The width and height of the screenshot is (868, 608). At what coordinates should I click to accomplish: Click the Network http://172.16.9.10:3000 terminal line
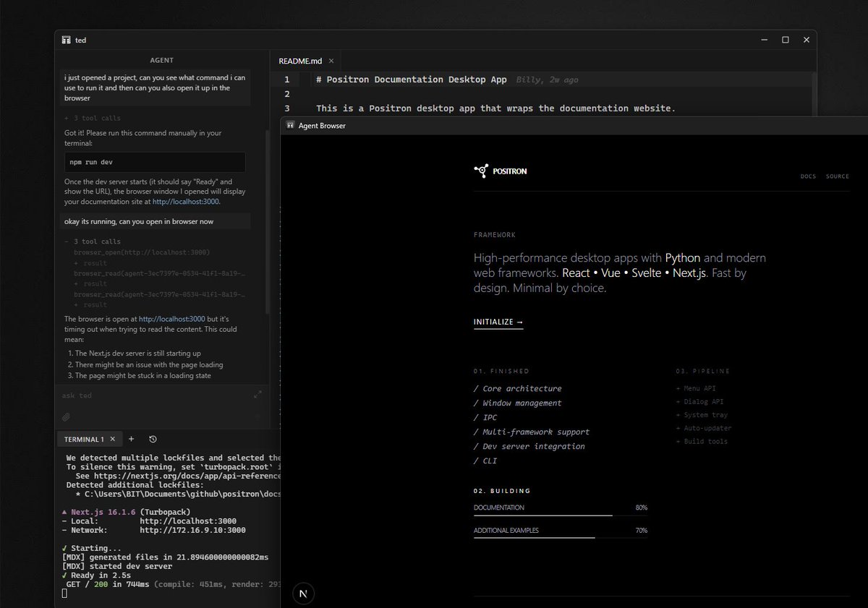153,530
